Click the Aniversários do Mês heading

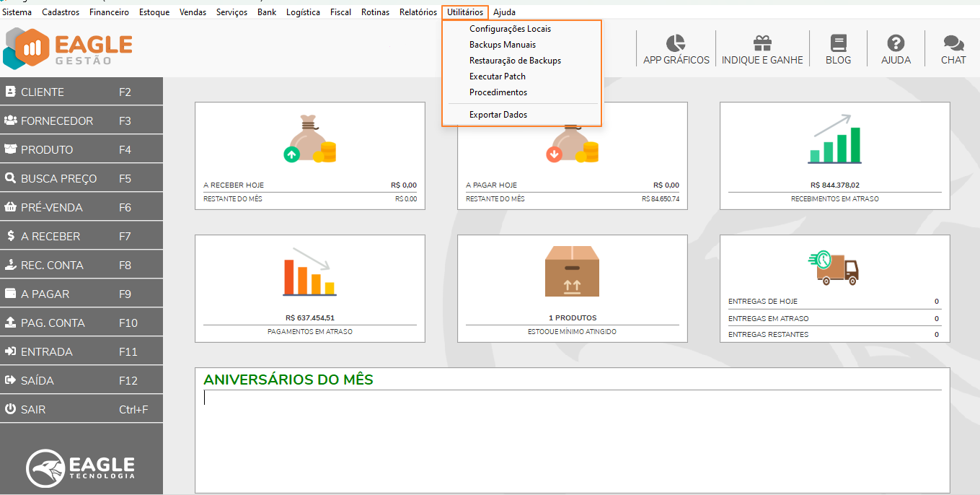288,380
